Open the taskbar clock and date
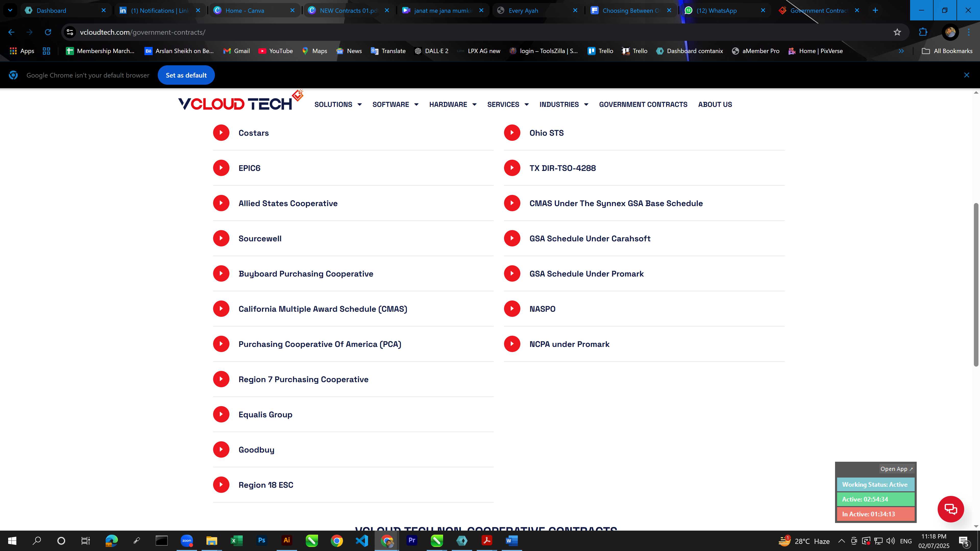The width and height of the screenshot is (980, 551). [x=934, y=541]
